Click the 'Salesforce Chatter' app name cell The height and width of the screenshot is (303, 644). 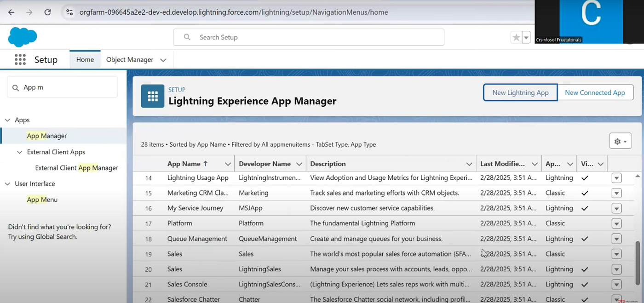tap(194, 299)
